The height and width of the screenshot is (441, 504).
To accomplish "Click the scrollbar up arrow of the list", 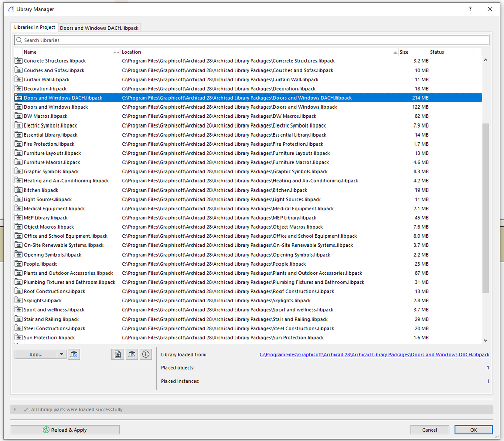I will 486,60.
